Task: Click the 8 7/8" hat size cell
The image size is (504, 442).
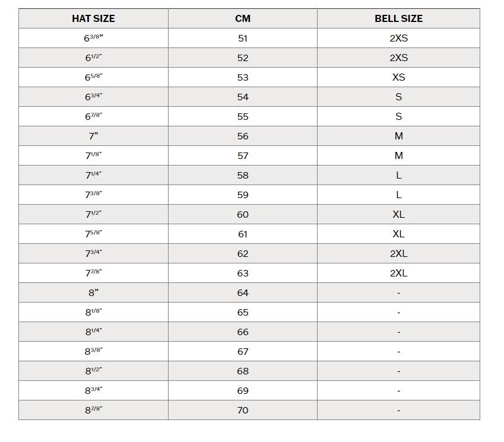Action: pos(93,410)
